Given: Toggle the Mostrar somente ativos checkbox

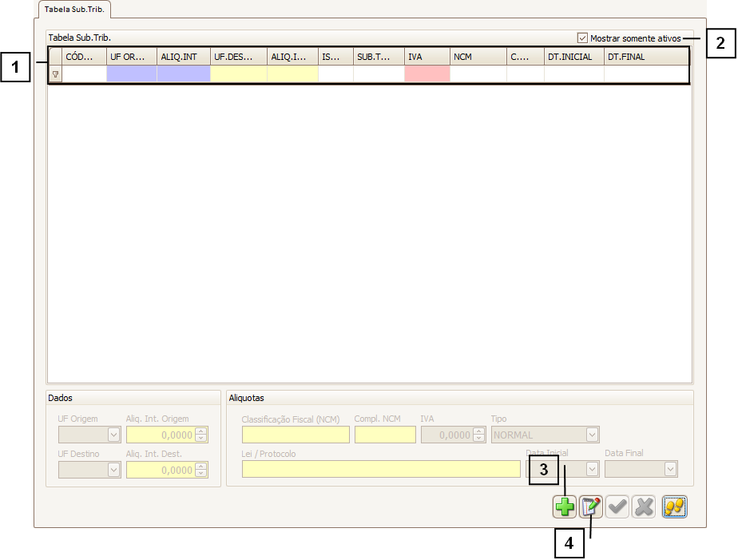Looking at the screenshot, I should pyautogui.click(x=582, y=38).
